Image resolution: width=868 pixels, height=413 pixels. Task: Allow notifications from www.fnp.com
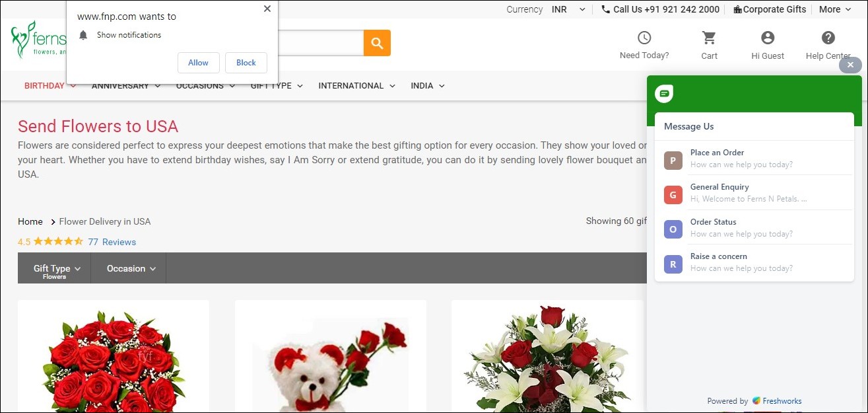[198, 63]
